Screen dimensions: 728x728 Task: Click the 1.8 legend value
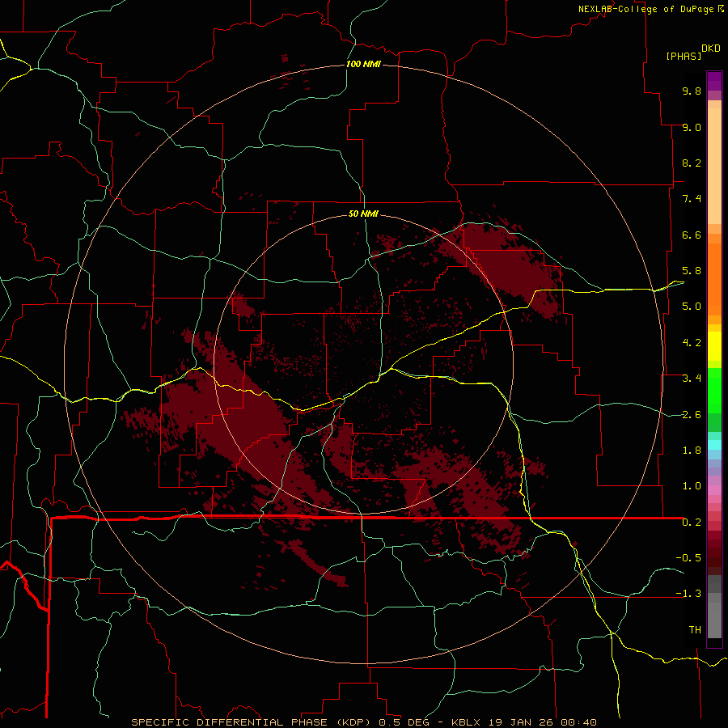[x=692, y=451]
